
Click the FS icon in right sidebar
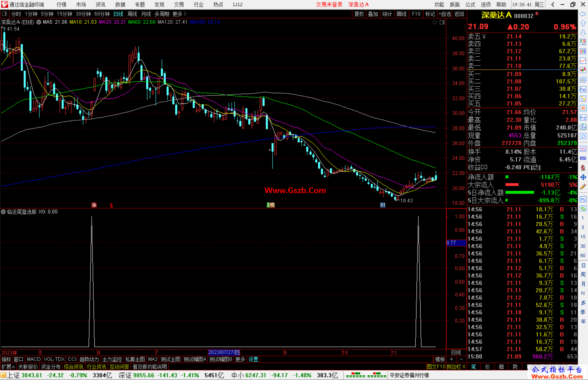pyautogui.click(x=583, y=199)
